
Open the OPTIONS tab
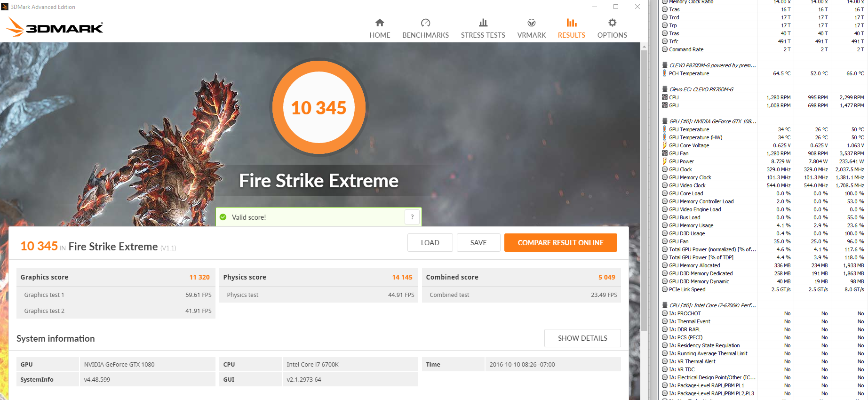(612, 29)
